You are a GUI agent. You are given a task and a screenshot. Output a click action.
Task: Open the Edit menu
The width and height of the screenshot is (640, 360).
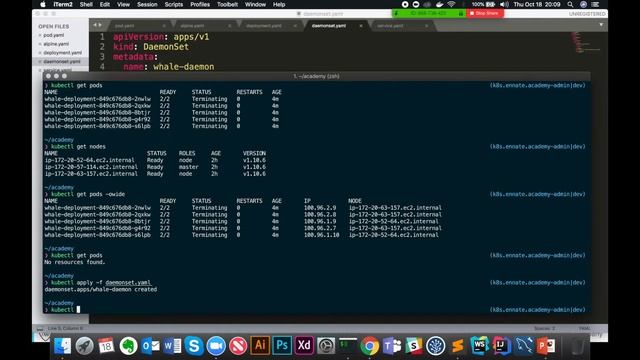coord(105,4)
